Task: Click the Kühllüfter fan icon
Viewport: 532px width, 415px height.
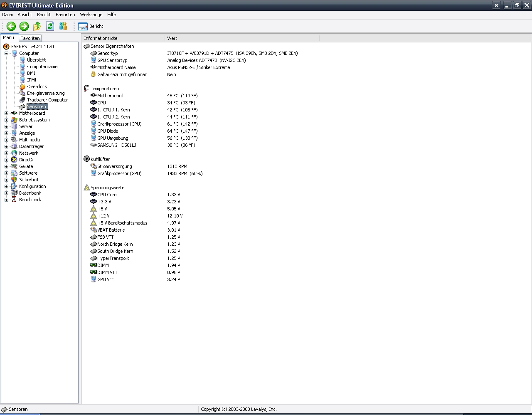Action: tap(86, 159)
